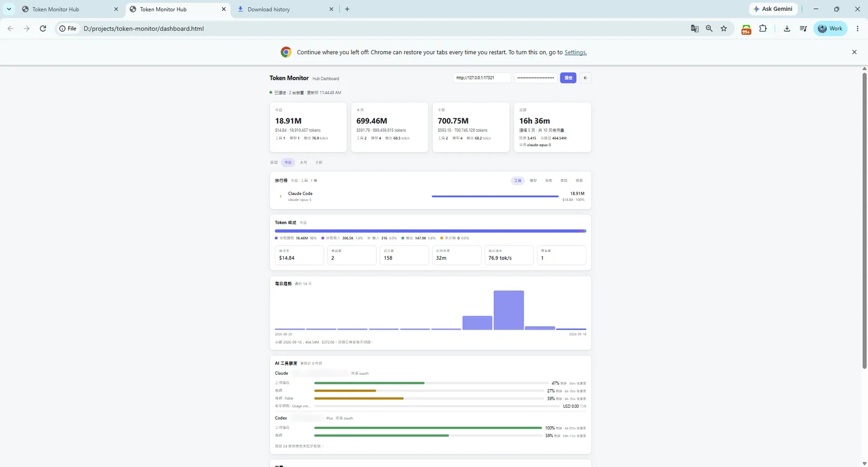Viewport: 868px width, 467px height.
Task: Open the zoom magnifier icon
Action: [x=709, y=29]
